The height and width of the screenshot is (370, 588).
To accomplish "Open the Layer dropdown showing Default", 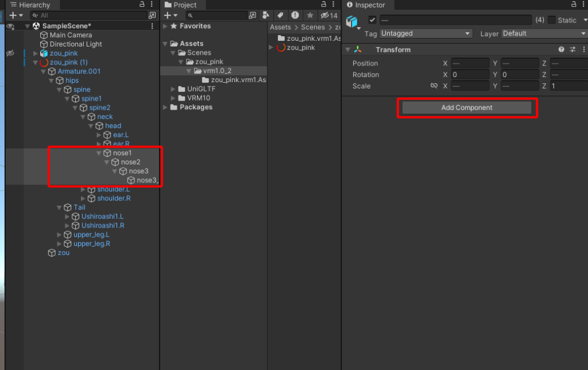I will pyautogui.click(x=543, y=33).
